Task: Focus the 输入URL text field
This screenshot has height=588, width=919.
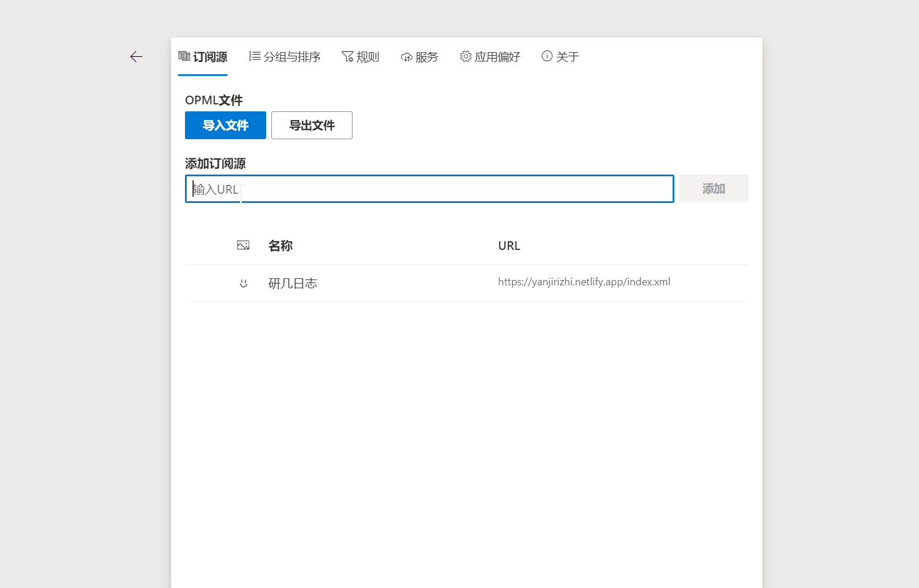Action: (x=429, y=189)
